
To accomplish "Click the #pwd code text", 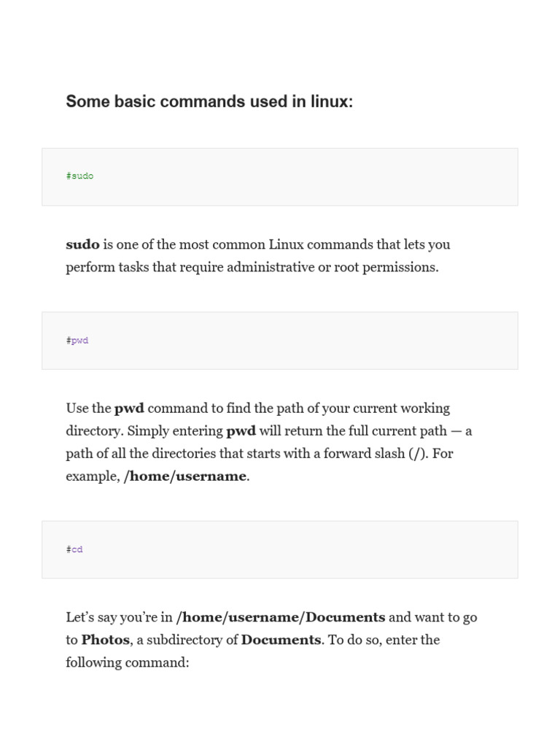I will 77,341.
